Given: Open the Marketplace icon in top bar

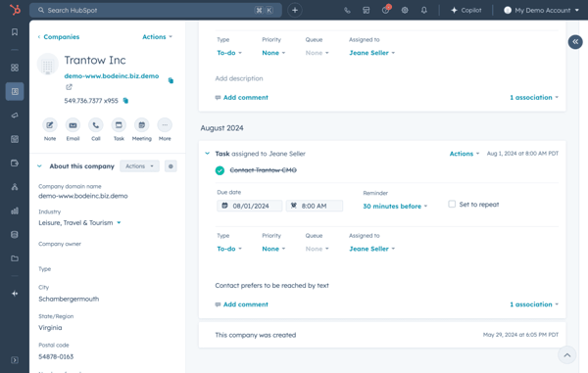Looking at the screenshot, I should click(367, 10).
